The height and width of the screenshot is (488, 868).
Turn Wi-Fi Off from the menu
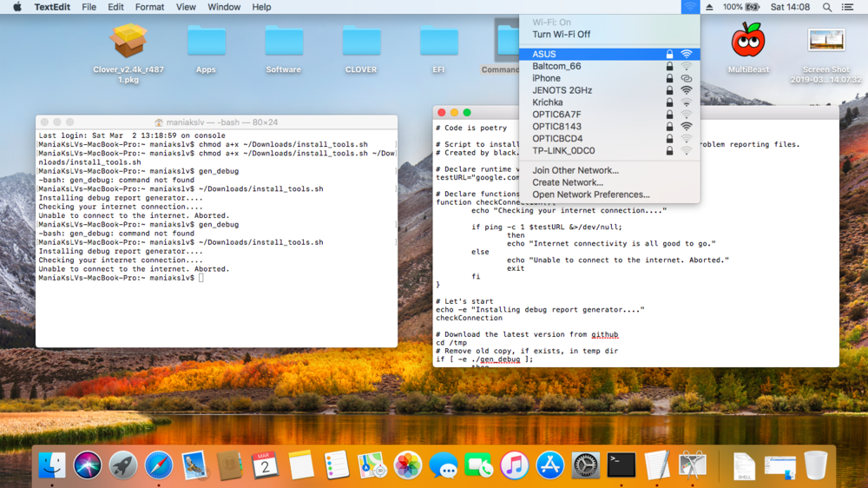coord(561,35)
